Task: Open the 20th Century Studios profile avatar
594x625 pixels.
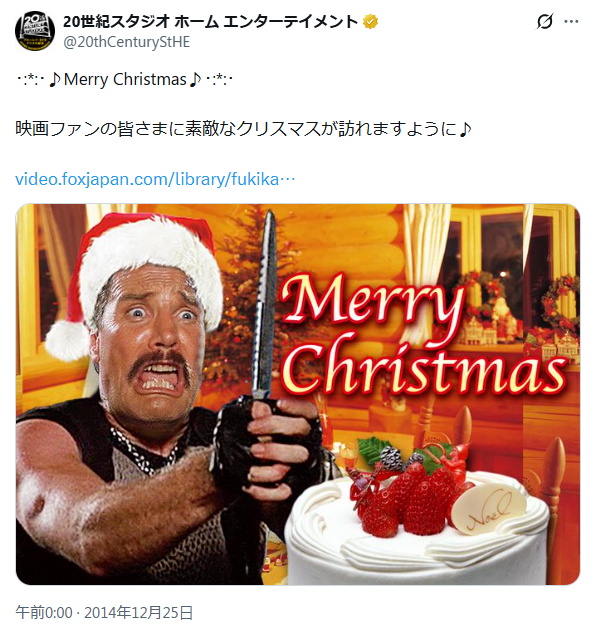Action: (35, 31)
